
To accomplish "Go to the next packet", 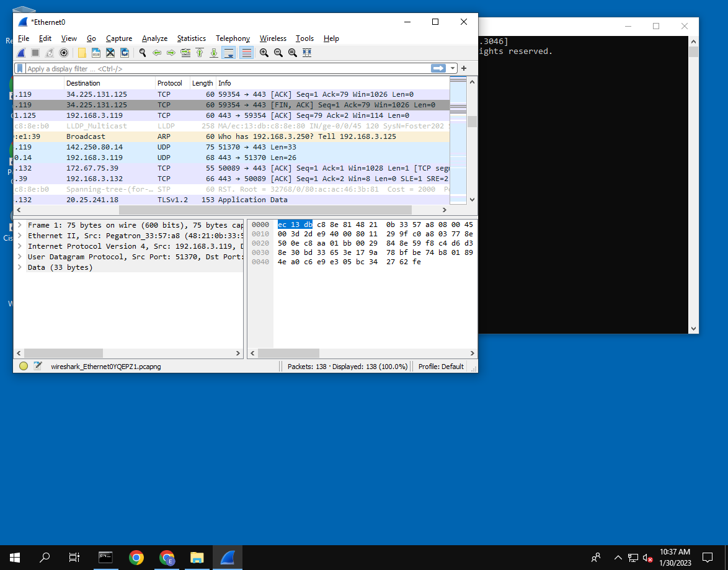I will point(171,53).
